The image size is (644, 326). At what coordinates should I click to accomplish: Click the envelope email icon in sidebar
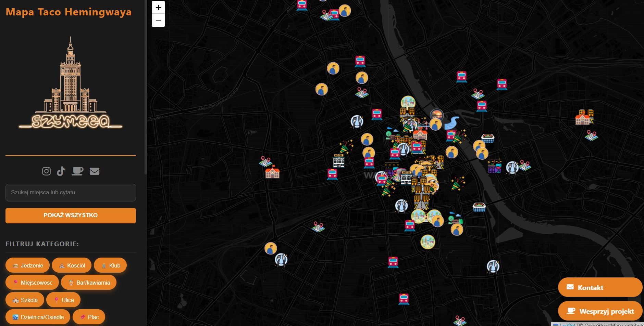point(95,171)
